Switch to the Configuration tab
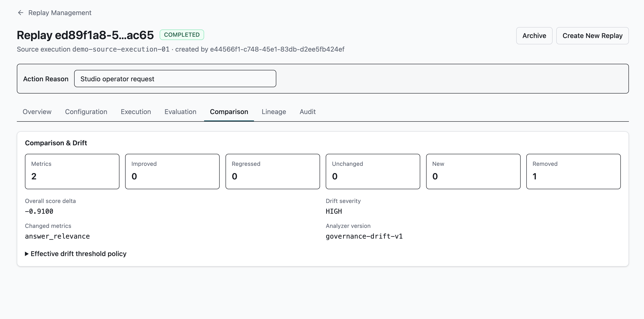The image size is (644, 319). click(86, 112)
